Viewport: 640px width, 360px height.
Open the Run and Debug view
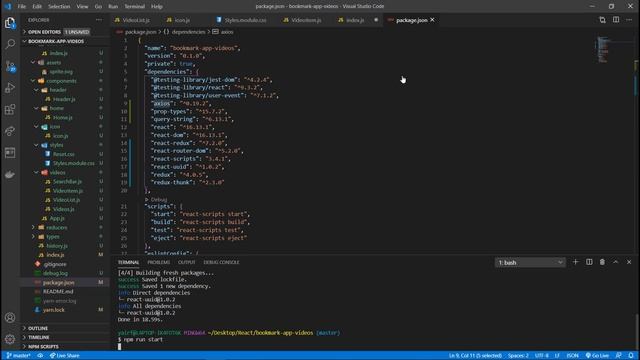(x=10, y=88)
